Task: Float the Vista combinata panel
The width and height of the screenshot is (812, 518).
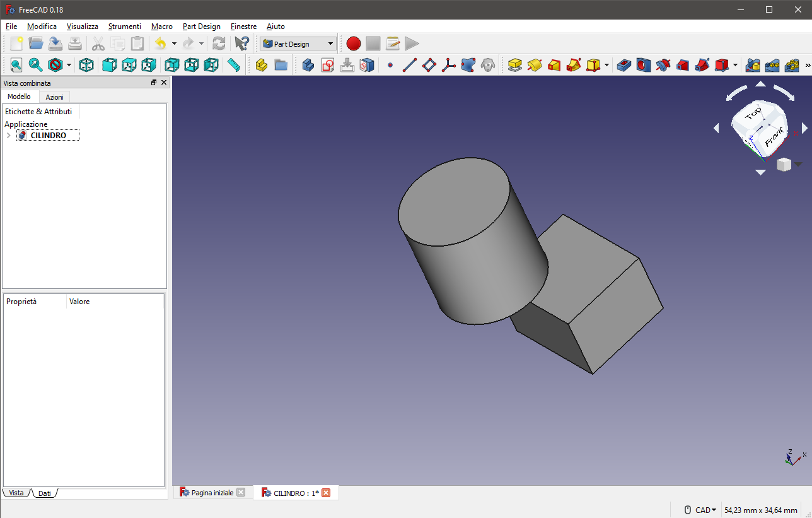Action: point(154,83)
